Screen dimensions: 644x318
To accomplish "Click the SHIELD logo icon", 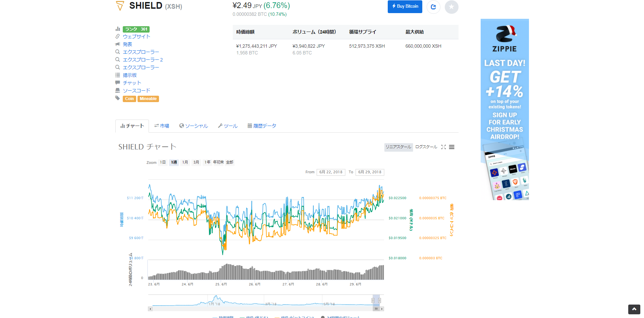I will (x=120, y=6).
